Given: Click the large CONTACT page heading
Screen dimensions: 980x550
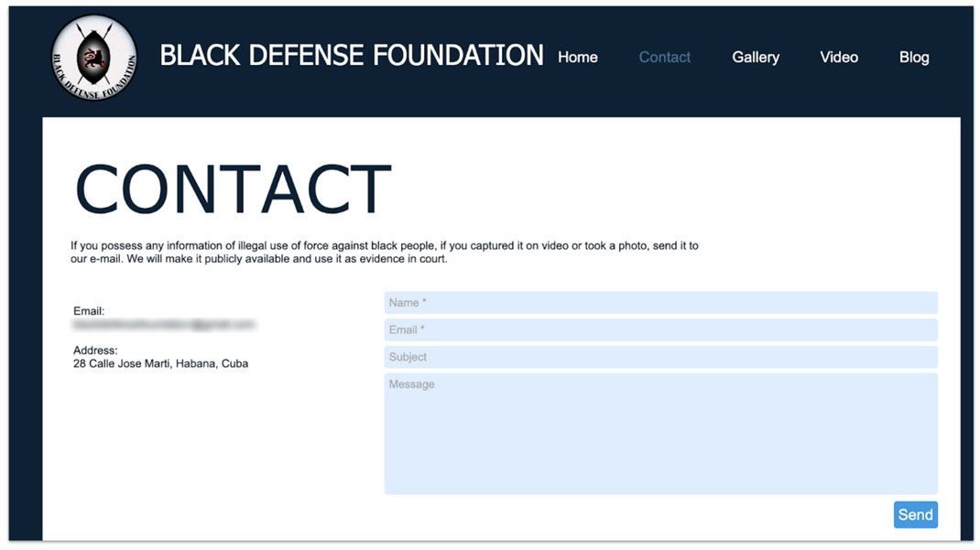Looking at the screenshot, I should (233, 190).
